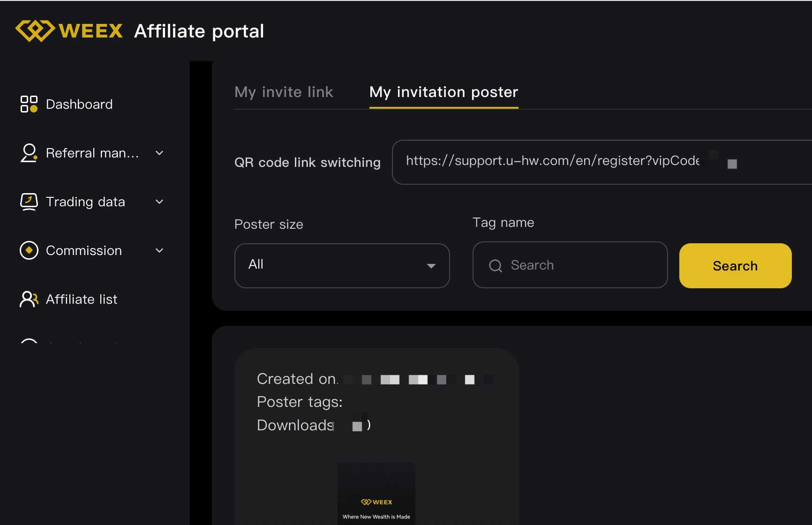812x525 pixels.
Task: Click the Referral management person icon
Action: [29, 153]
